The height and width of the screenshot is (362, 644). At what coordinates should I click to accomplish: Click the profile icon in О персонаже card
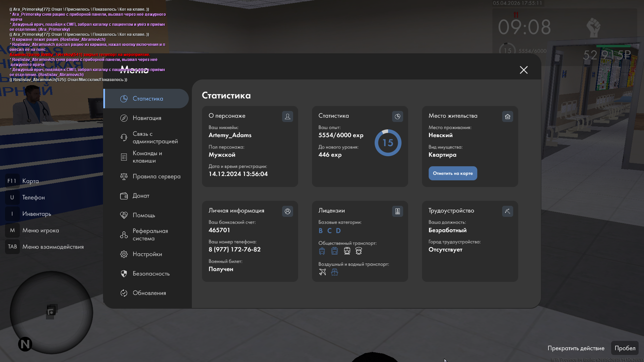coord(287,116)
